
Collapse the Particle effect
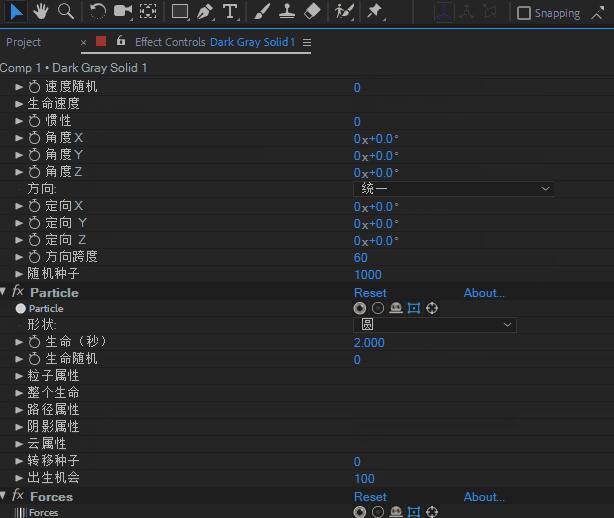tap(3, 291)
